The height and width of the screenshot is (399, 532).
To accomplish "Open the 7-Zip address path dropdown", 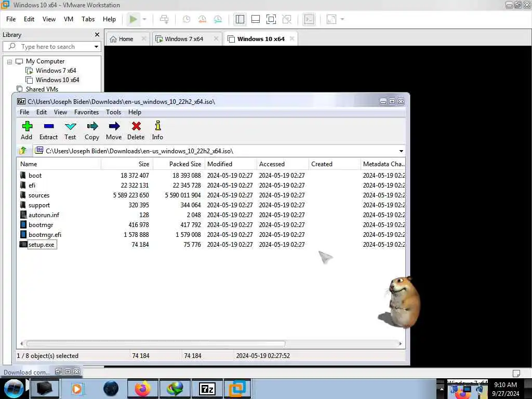I will coord(401,151).
